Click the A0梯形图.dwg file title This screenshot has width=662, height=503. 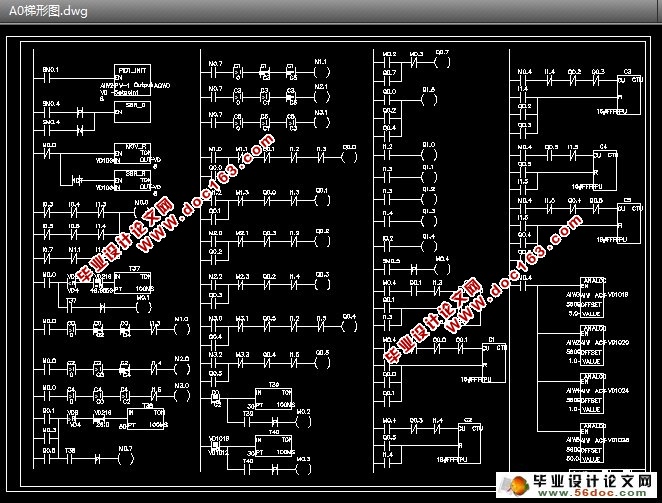tap(48, 11)
